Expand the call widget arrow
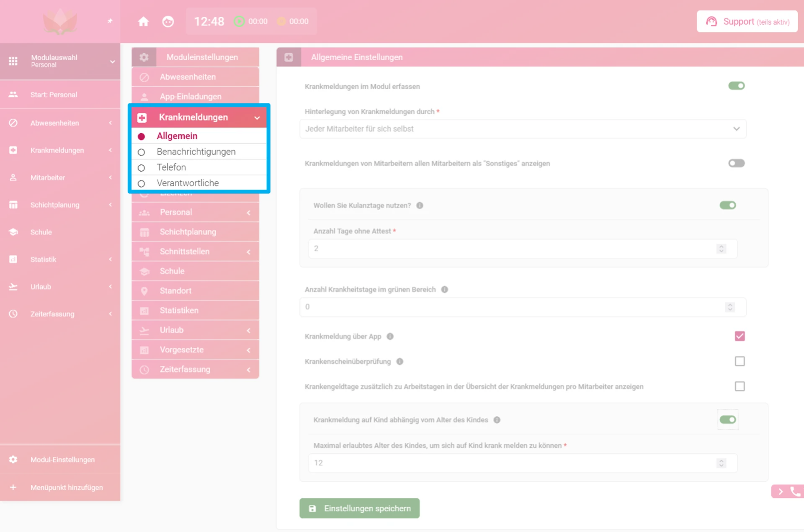 [x=781, y=492]
